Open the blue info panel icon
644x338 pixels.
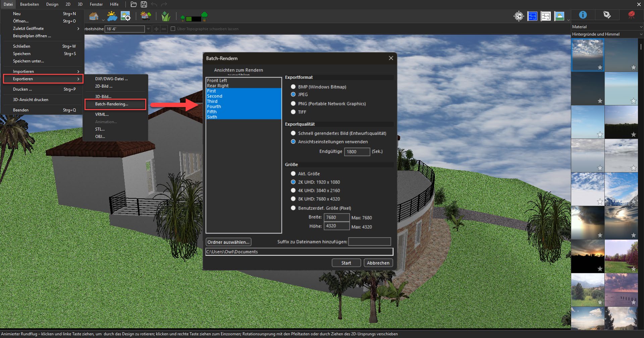click(x=583, y=15)
